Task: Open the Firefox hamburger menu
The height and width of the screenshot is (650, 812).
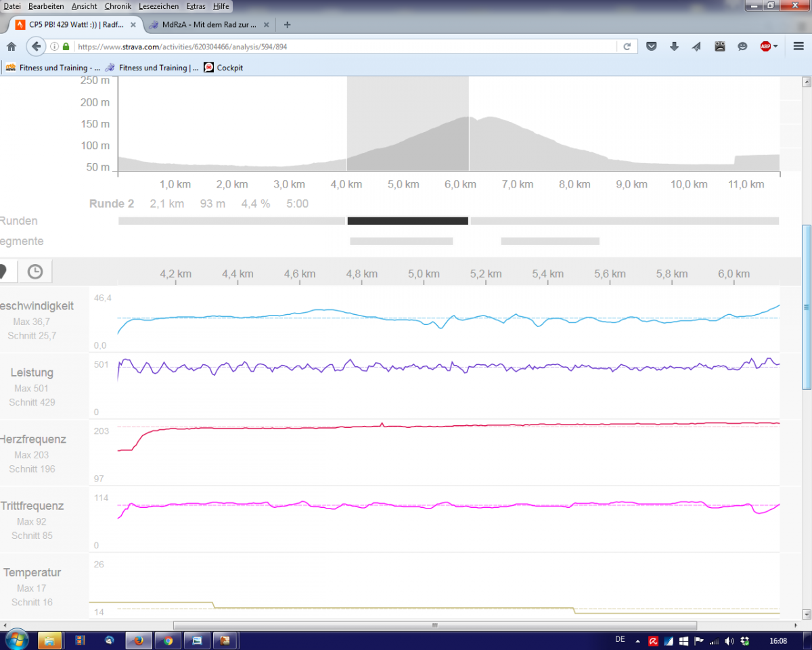Action: pyautogui.click(x=799, y=47)
